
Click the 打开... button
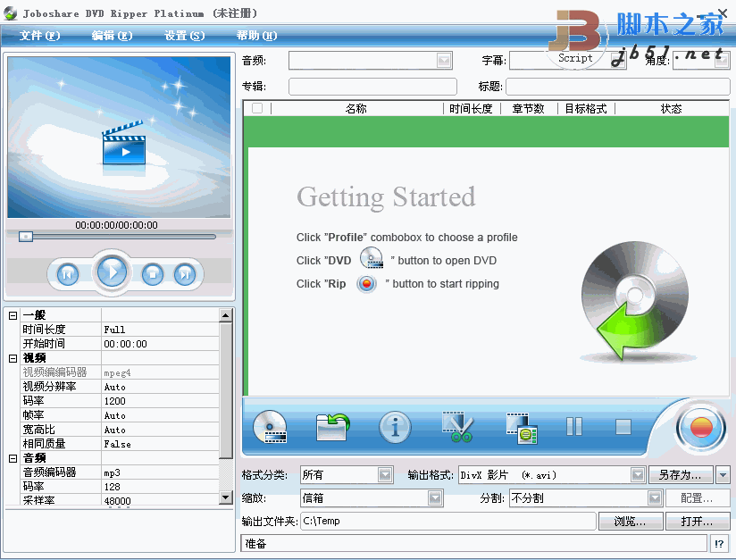pos(697,521)
